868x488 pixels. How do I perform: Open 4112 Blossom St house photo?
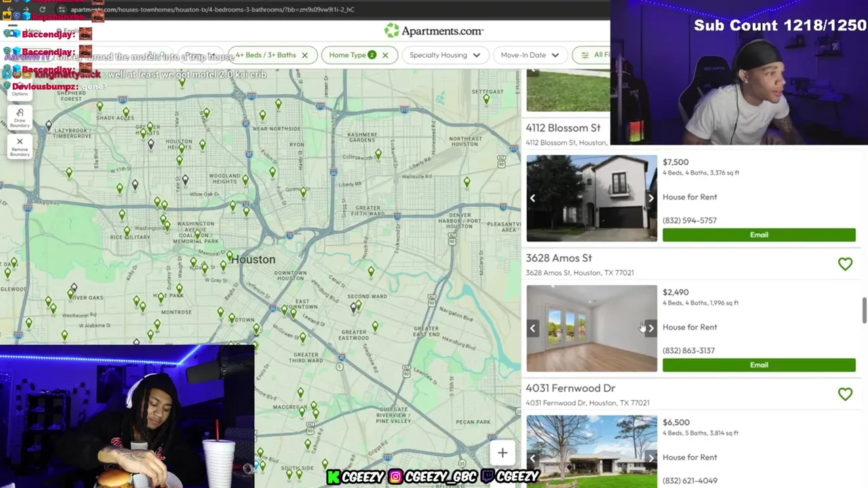click(591, 198)
